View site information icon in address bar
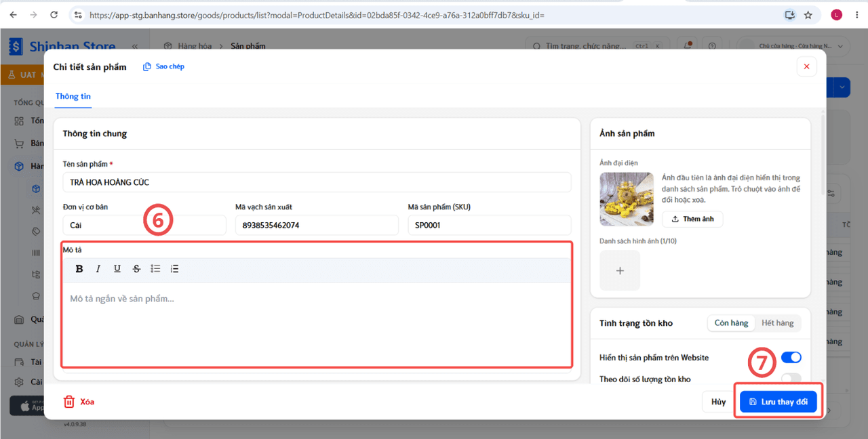Viewport: 868px width, 439px height. click(78, 15)
